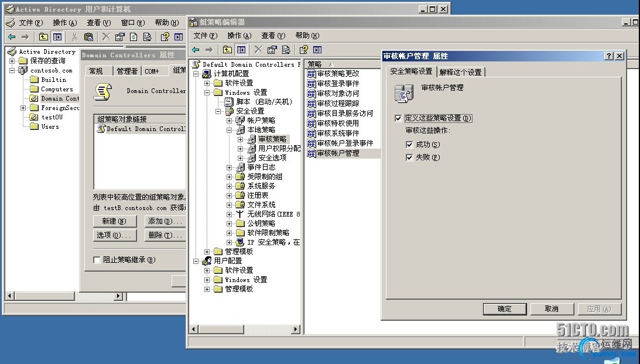This screenshot has width=640, height=364.
Task: Collapse contosob.com domain node
Action: coord(12,70)
